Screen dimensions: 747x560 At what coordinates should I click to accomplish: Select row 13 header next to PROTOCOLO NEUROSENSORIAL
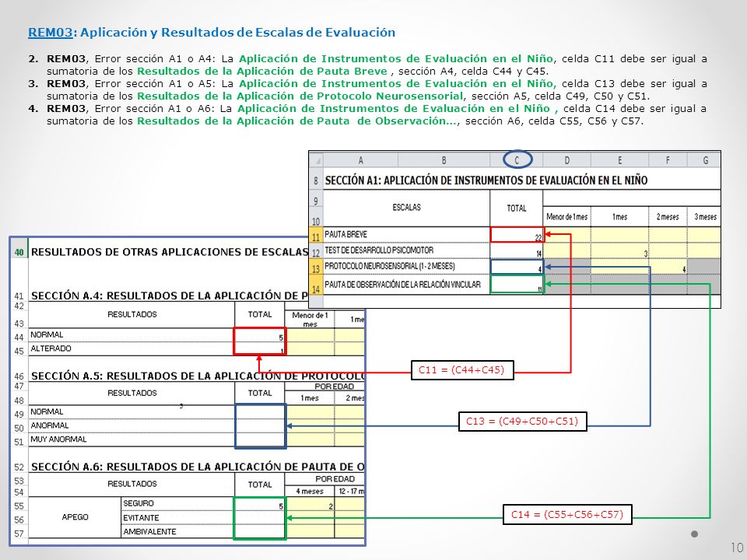[316, 268]
